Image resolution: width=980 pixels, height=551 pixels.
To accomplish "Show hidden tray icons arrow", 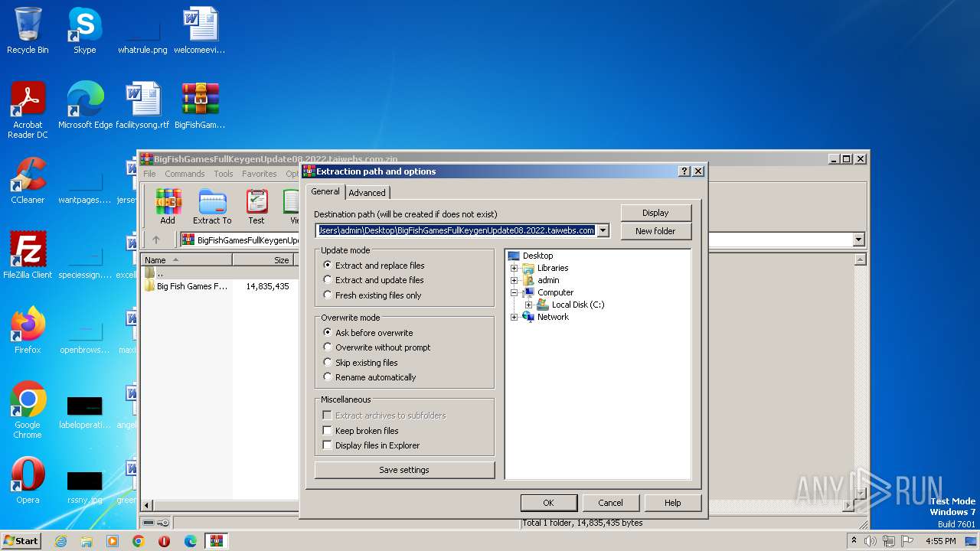I will click(854, 541).
